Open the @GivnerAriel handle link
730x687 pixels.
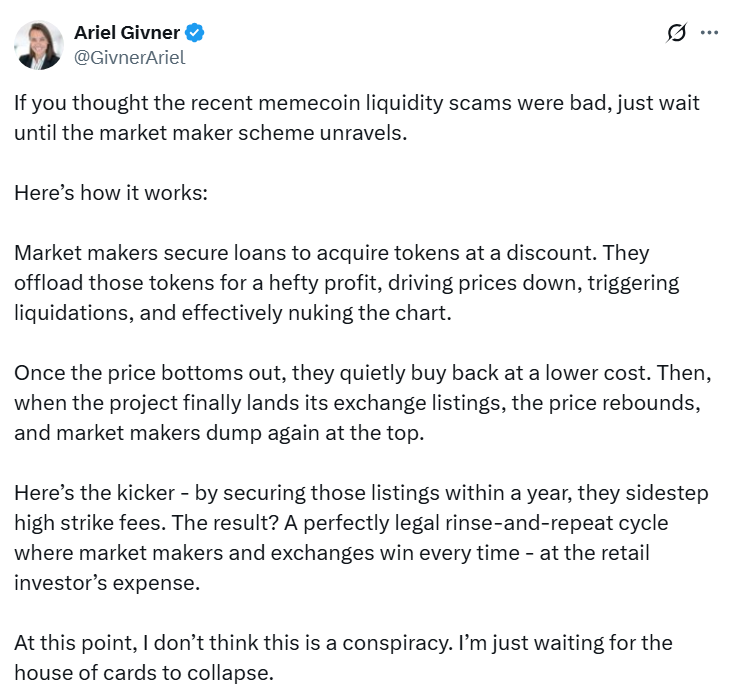point(129,57)
